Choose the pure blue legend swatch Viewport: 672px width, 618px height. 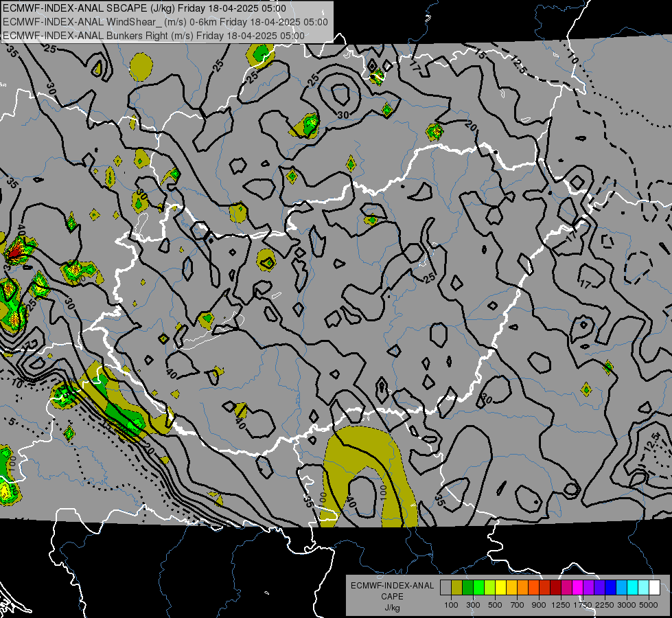point(610,588)
